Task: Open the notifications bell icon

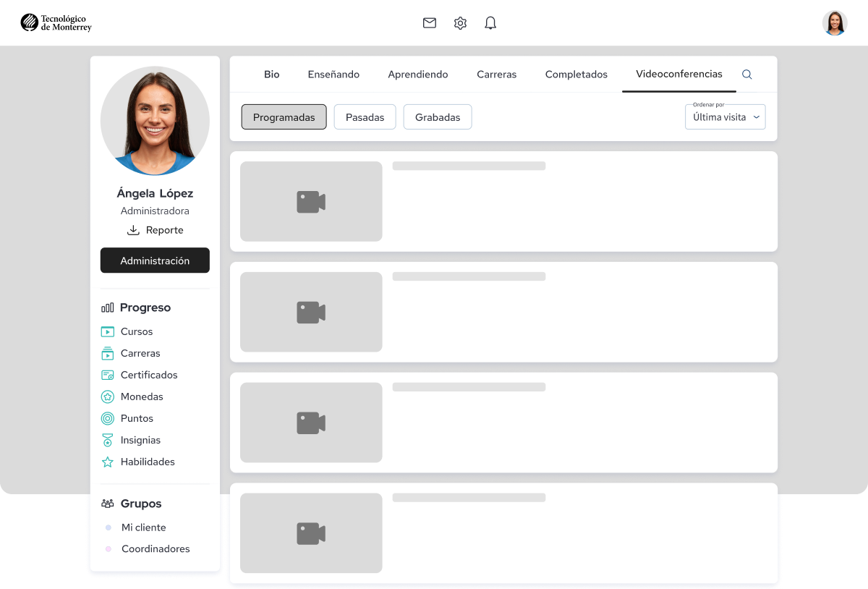Action: point(490,23)
